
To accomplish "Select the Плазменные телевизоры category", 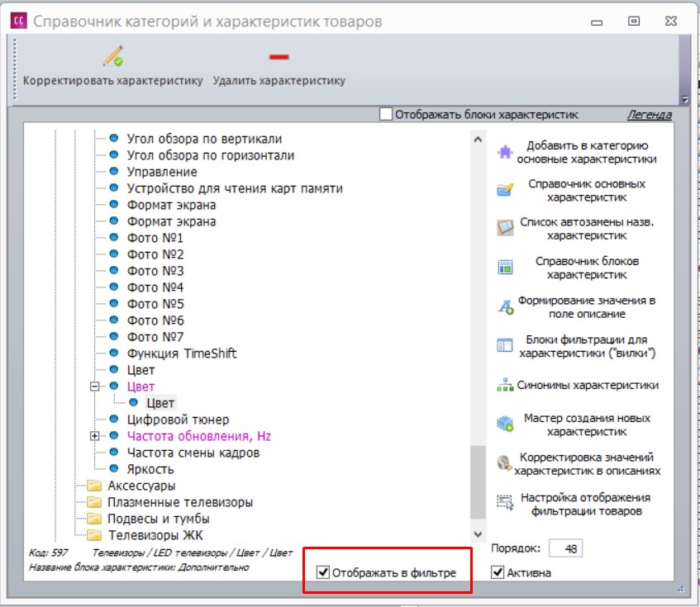I will (x=180, y=502).
